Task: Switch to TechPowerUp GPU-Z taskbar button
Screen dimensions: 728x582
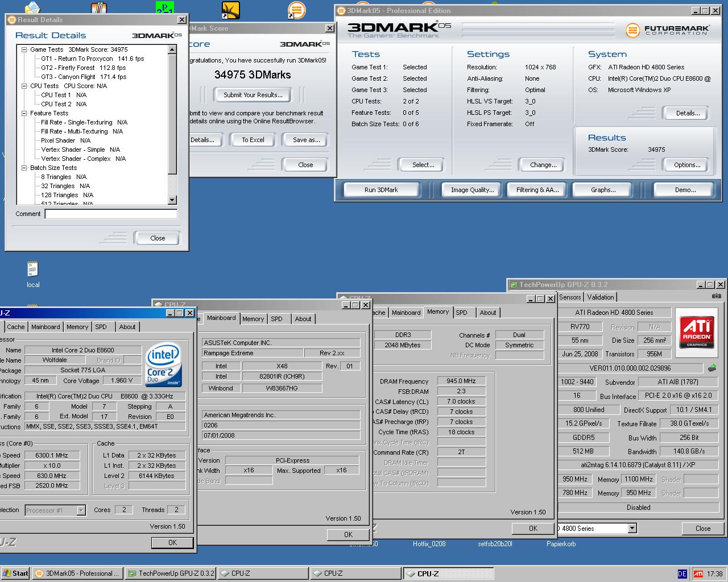Action: (x=170, y=573)
